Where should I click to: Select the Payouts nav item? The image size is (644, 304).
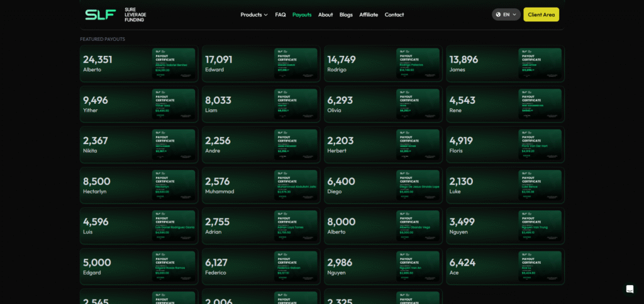click(302, 14)
